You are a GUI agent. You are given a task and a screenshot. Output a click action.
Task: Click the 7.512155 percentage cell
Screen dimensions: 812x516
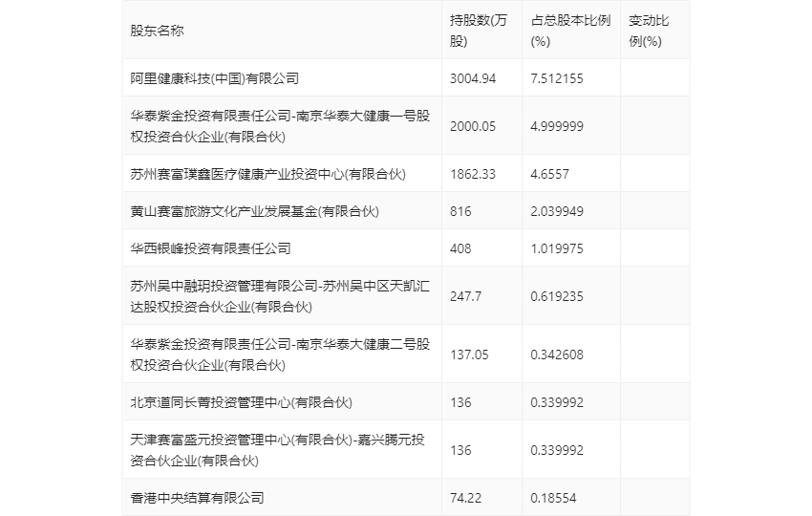pyautogui.click(x=557, y=78)
